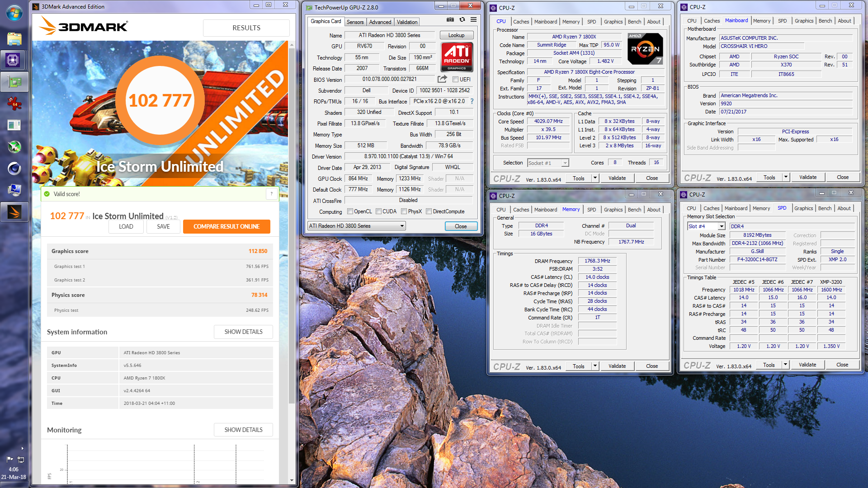
Task: Show details for System information
Action: point(243,332)
